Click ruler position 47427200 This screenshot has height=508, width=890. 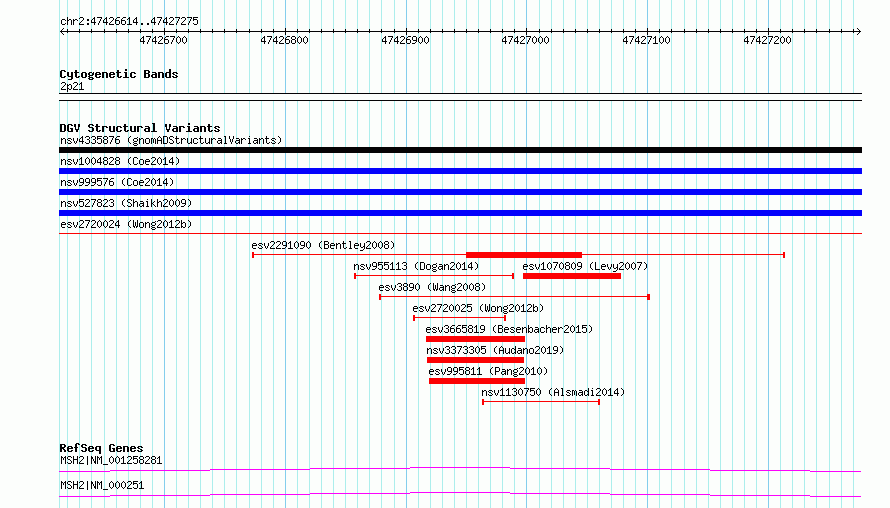[x=767, y=40]
